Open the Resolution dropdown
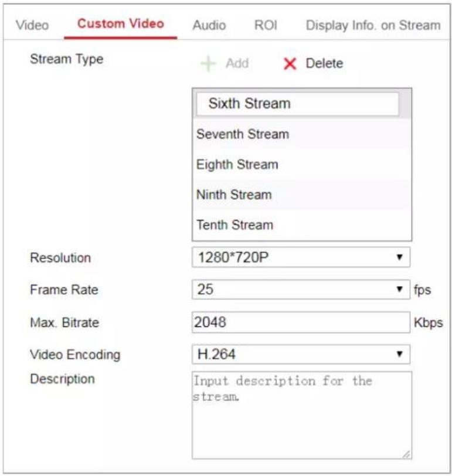 pos(301,257)
